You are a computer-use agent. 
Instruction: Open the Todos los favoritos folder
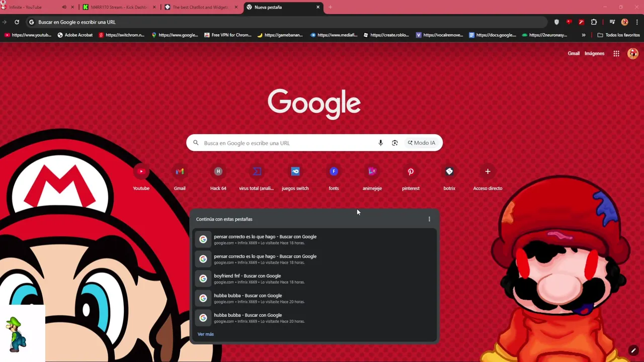click(x=618, y=35)
